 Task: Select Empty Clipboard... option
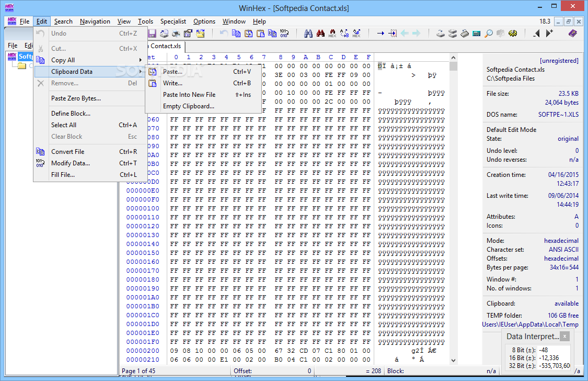pyautogui.click(x=203, y=106)
